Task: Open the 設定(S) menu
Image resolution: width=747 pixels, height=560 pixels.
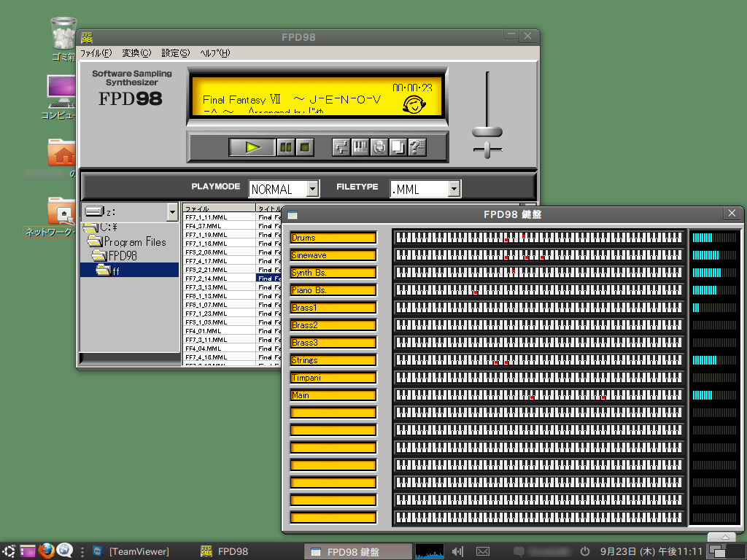Action: (175, 52)
